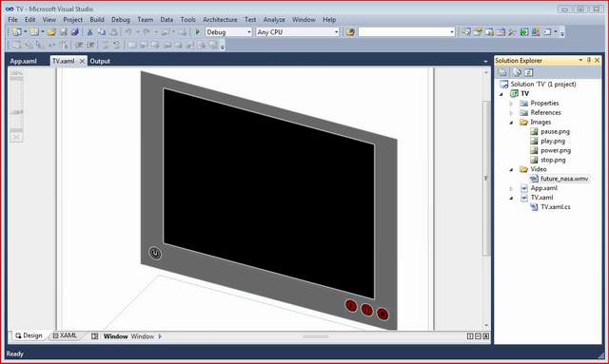Click the Cut scissors toolbar icon
This screenshot has height=364, width=609.
[x=89, y=32]
